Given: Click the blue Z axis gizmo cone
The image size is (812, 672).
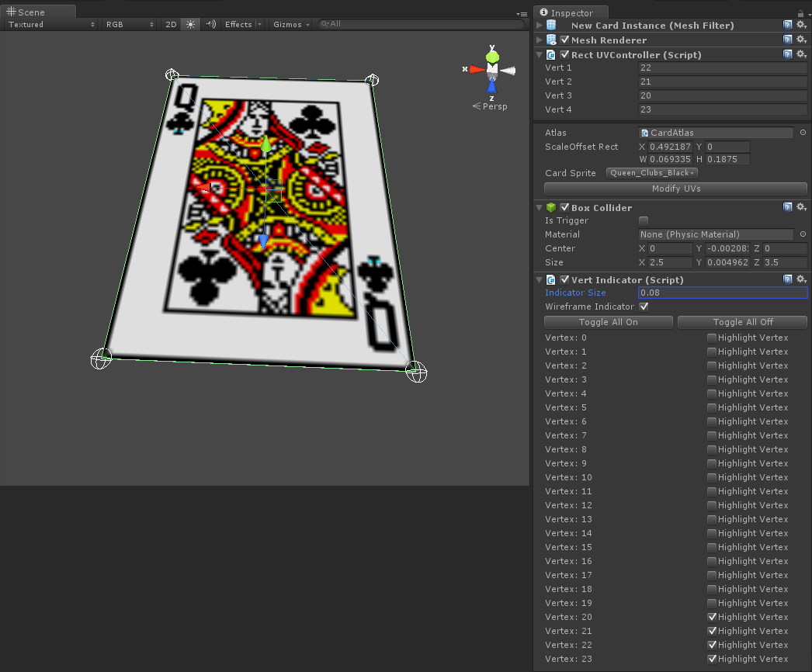Looking at the screenshot, I should pyautogui.click(x=491, y=85).
